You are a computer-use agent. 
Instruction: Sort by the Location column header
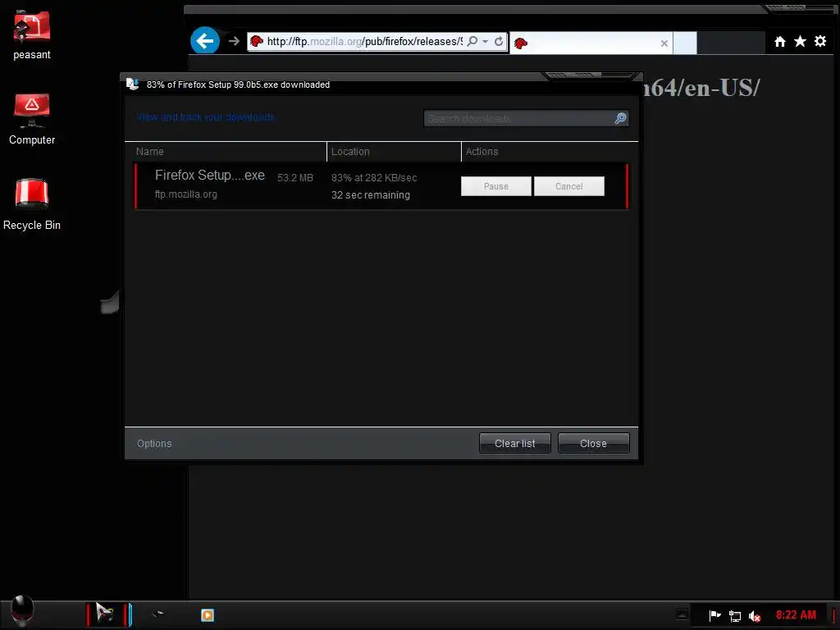tap(394, 152)
